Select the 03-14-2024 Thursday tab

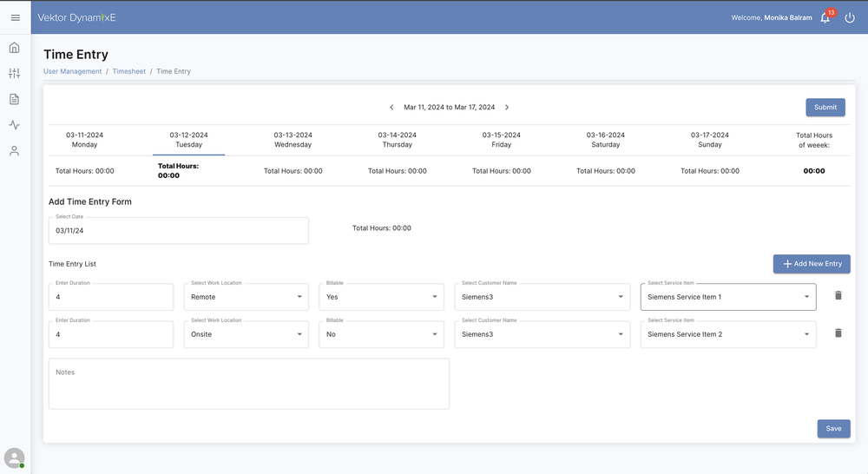pyautogui.click(x=398, y=140)
